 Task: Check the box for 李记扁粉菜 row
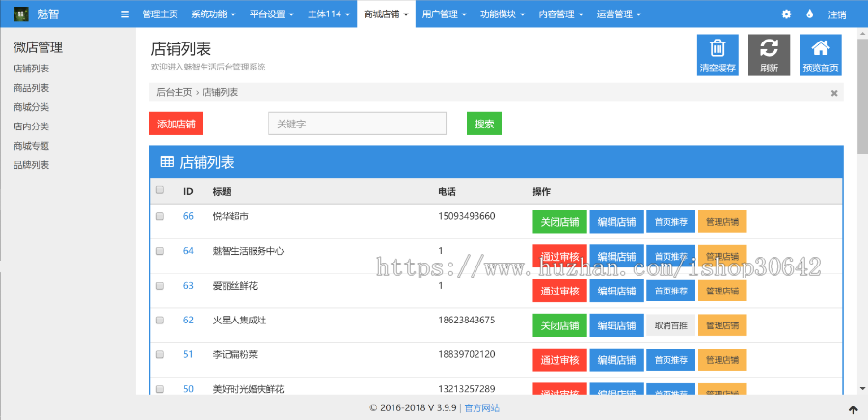(x=160, y=354)
